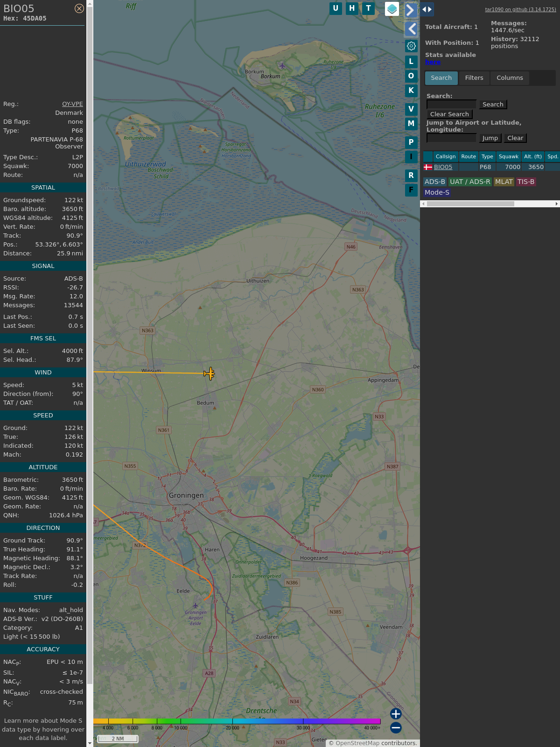Toggle the L map button
The image size is (560, 747).
point(411,62)
